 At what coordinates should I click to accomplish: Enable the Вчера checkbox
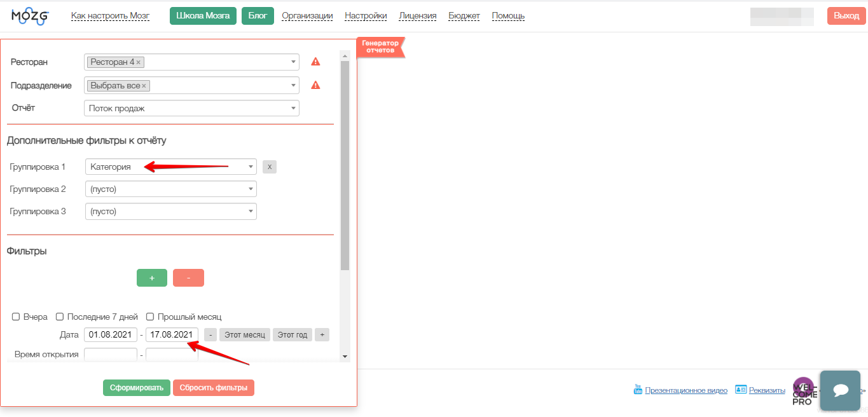point(16,317)
